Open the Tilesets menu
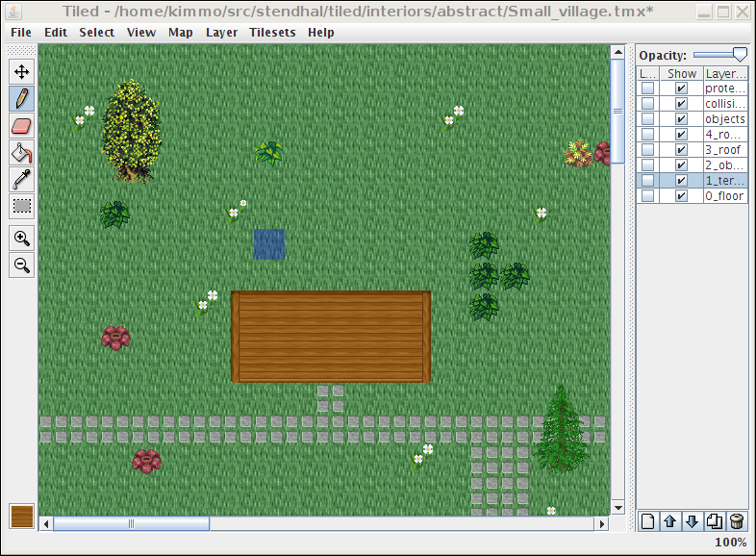 point(273,32)
